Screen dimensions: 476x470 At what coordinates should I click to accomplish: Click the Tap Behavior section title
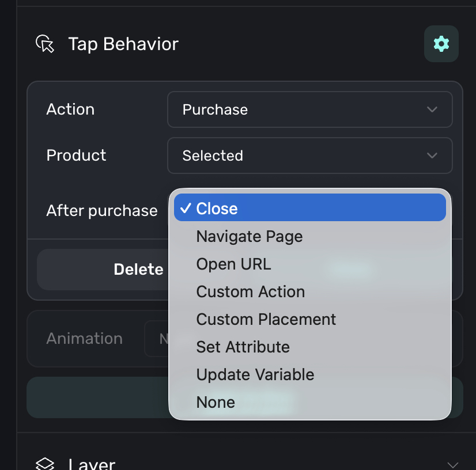tap(123, 44)
